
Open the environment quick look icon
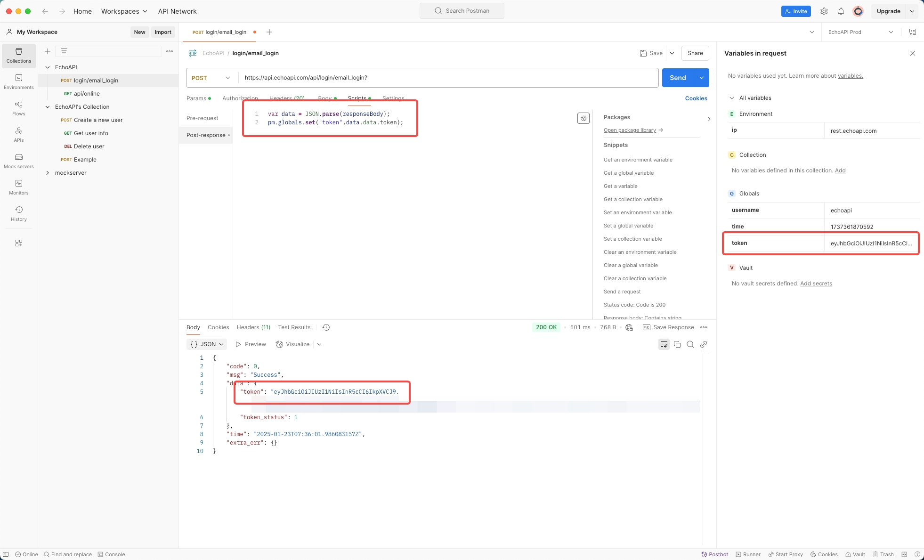(913, 32)
